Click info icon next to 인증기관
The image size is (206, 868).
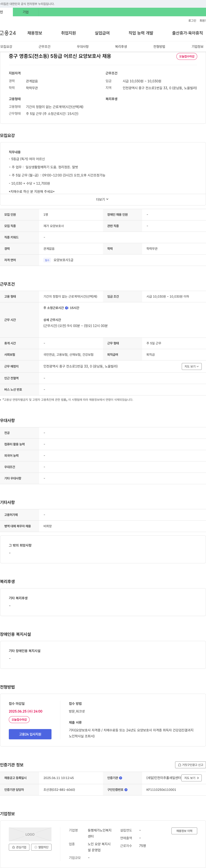pyautogui.click(x=121, y=778)
